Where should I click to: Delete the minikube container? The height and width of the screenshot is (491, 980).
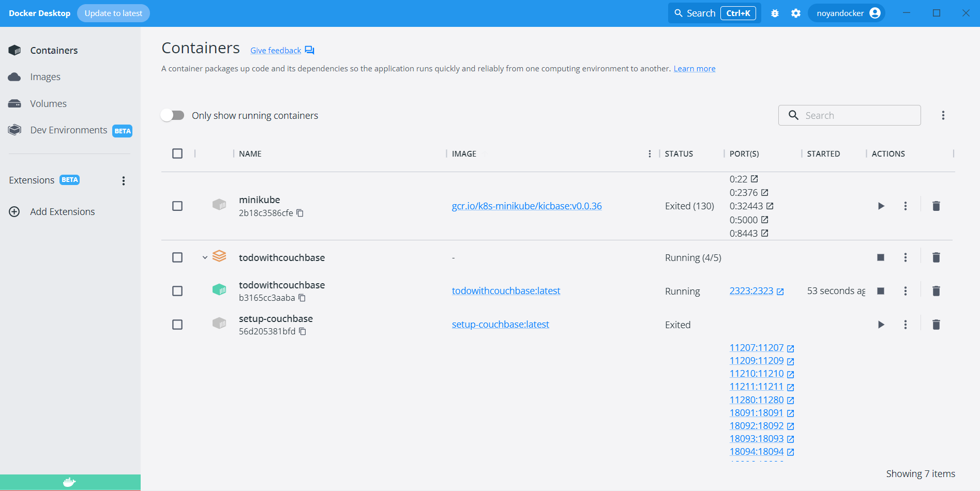(x=936, y=206)
